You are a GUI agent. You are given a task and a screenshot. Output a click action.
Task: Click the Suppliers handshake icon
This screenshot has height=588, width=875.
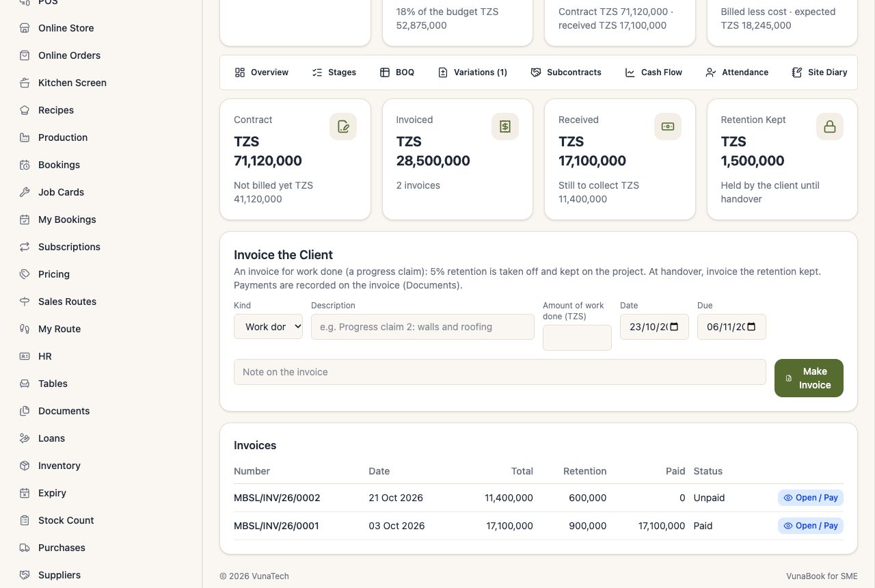tap(25, 575)
